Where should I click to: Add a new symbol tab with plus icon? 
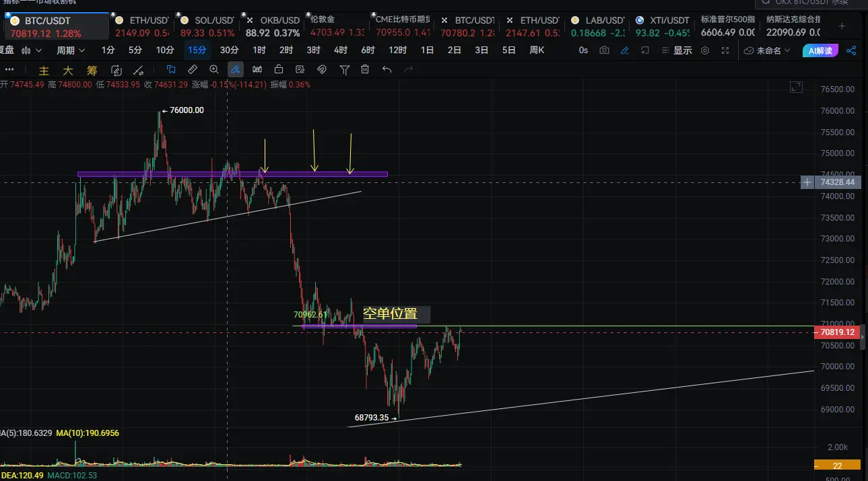point(842,26)
